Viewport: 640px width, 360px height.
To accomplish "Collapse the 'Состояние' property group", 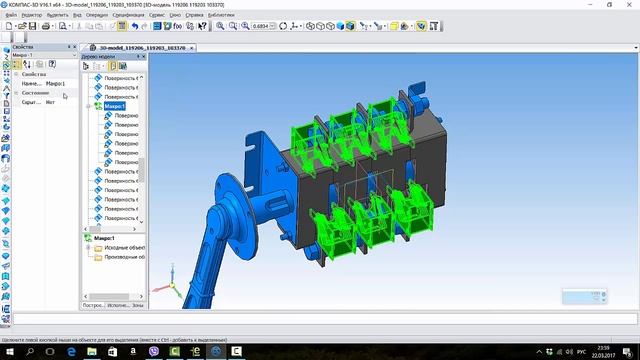I will point(16,93).
